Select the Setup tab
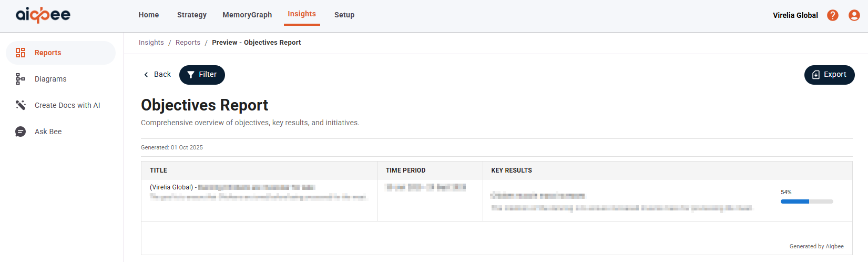Viewport: 868px width, 262px height. click(344, 15)
